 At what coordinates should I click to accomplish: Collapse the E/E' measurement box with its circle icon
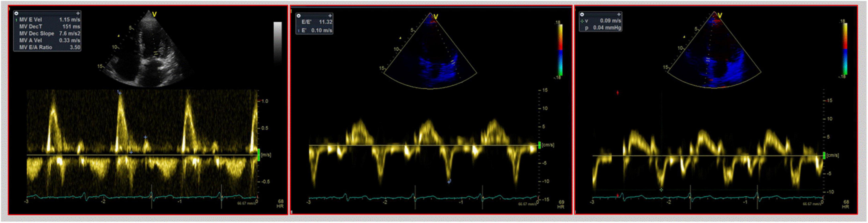299,16
